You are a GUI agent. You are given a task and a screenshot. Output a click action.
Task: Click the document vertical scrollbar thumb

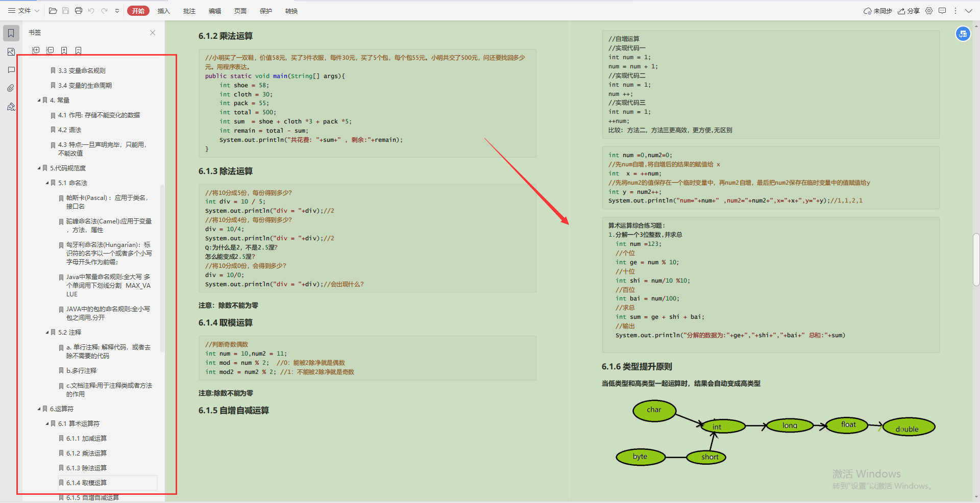(x=976, y=260)
